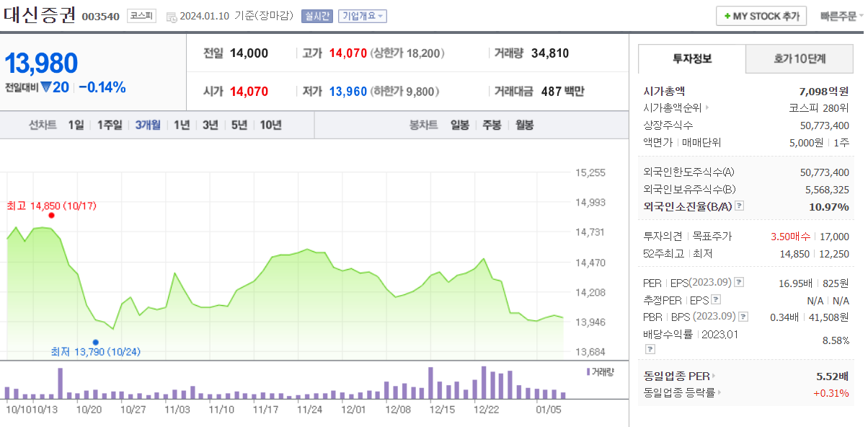Click the 시가총액 value 7,098억원
The image size is (868, 427).
coord(824,91)
